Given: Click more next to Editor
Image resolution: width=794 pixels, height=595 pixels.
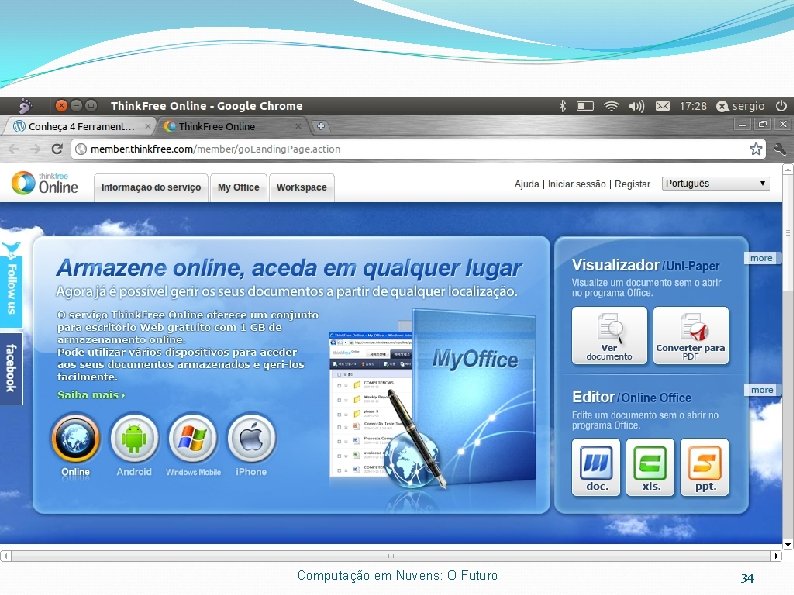Looking at the screenshot, I should tap(762, 390).
